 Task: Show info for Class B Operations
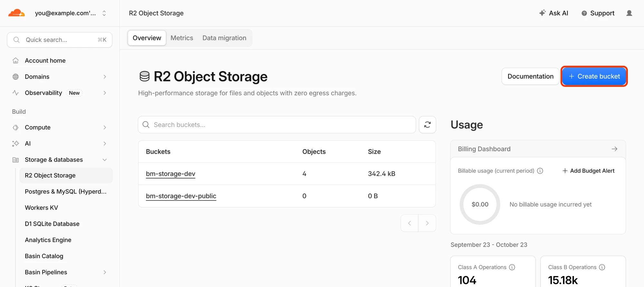[602, 267]
